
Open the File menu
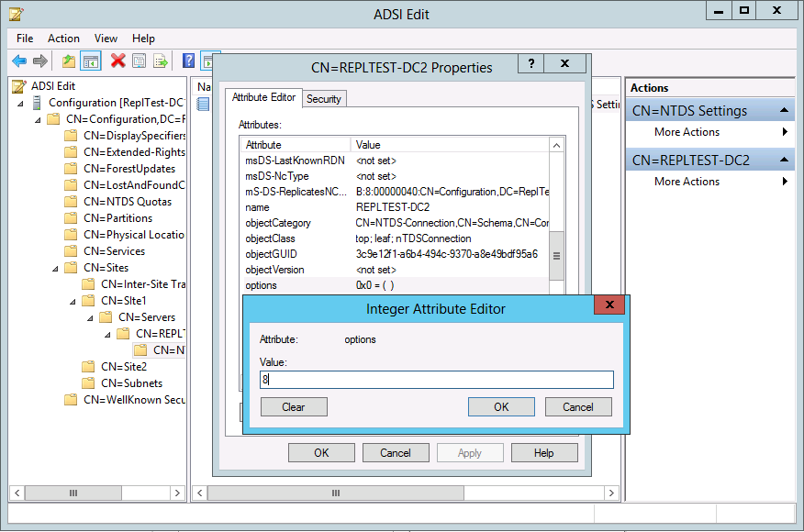pyautogui.click(x=25, y=39)
